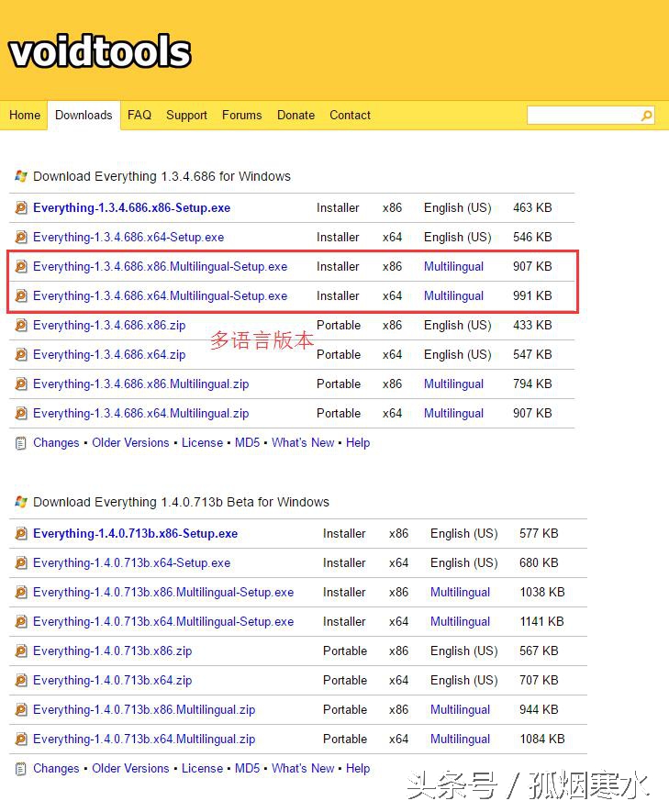
Task: Download Everything-1.4.0.713b.x64.Multilingual-Setup.exe
Action: pyautogui.click(x=163, y=621)
